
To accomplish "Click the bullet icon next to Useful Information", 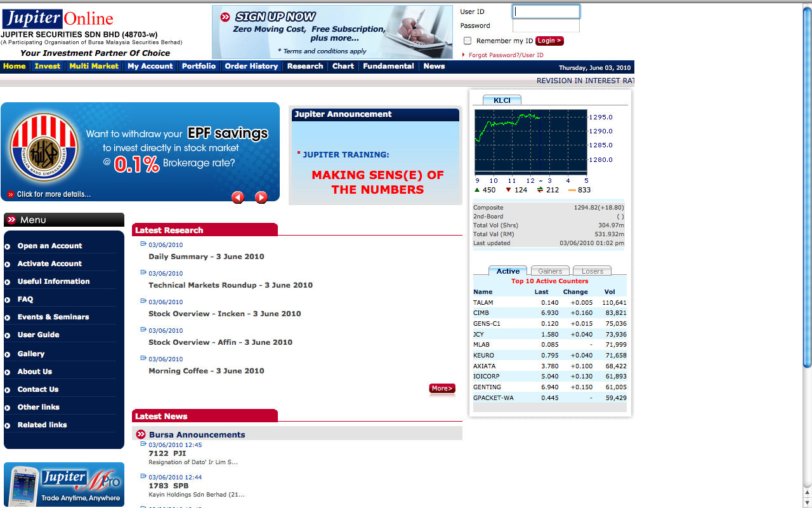I will click(8, 282).
